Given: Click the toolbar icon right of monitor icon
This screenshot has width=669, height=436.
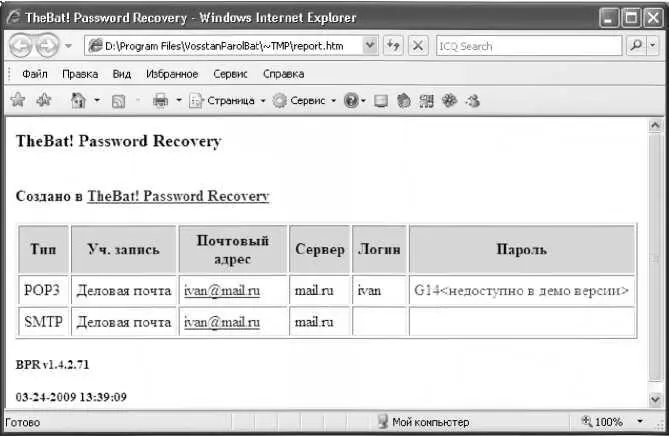Looking at the screenshot, I should click(404, 101).
